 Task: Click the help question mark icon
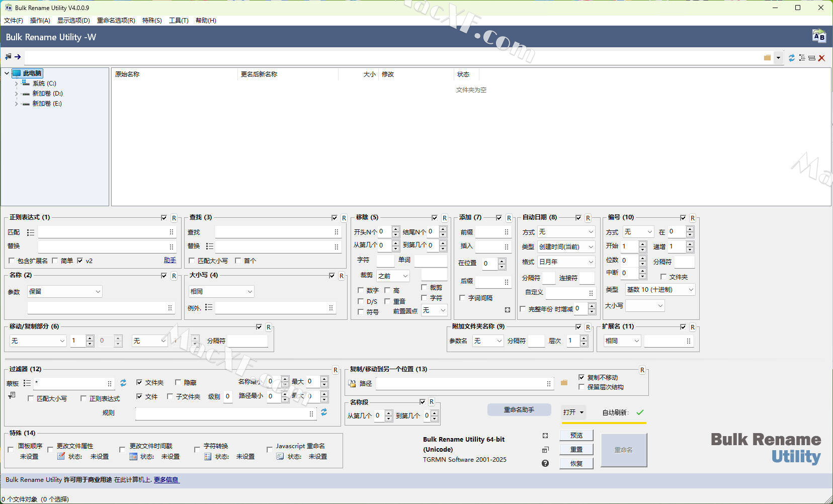[x=545, y=463]
